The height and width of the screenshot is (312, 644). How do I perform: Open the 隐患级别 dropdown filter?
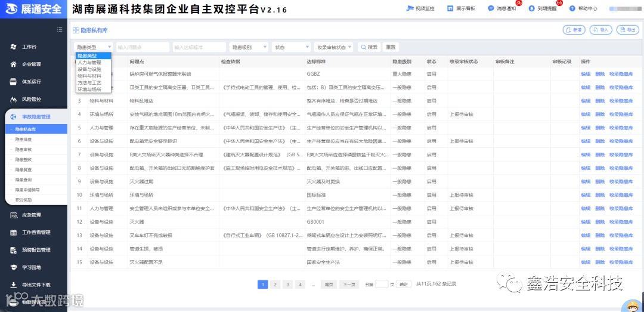[x=249, y=47]
